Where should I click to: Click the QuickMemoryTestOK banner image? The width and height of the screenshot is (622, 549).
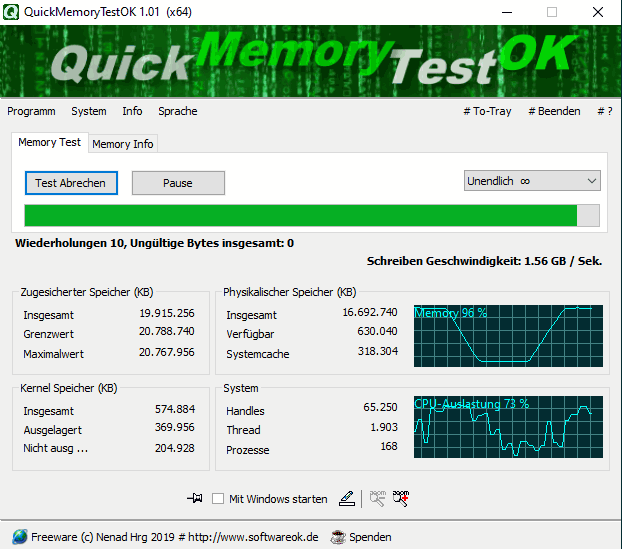pos(311,61)
